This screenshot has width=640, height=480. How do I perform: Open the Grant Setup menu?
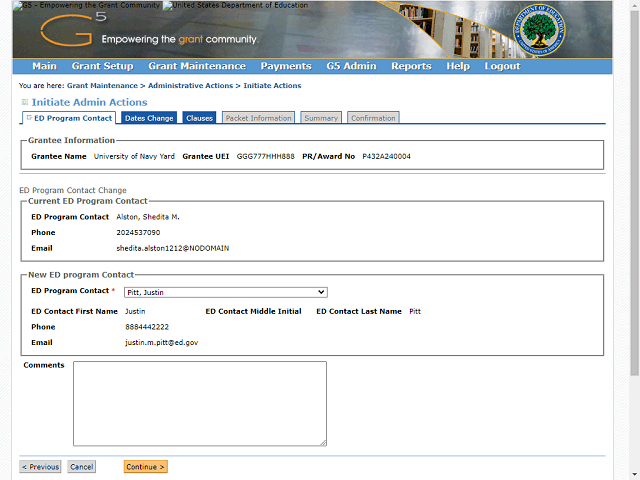coord(102,66)
